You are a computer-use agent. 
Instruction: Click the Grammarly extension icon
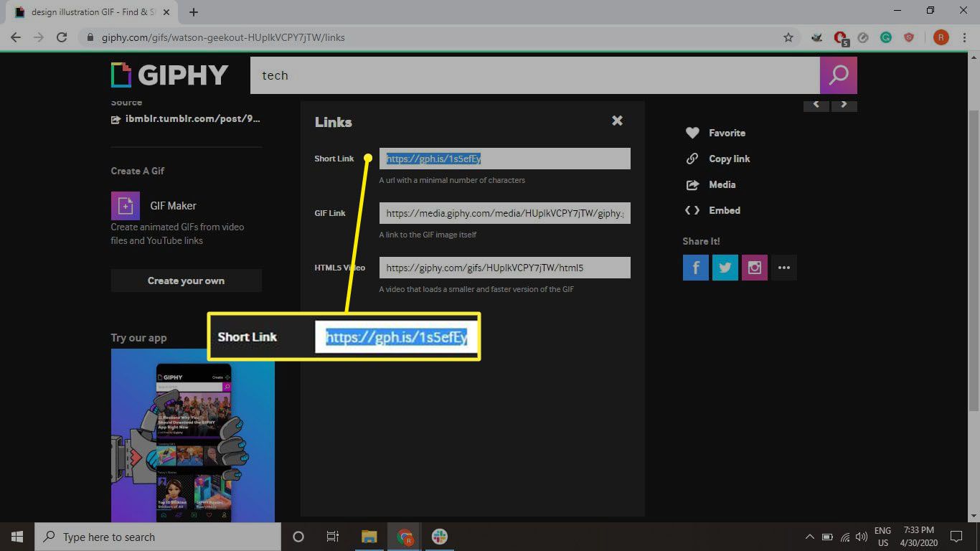[x=886, y=37]
